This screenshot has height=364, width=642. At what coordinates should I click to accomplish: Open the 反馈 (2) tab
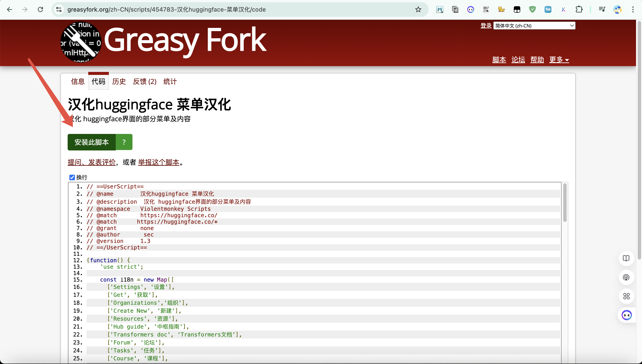click(x=145, y=82)
